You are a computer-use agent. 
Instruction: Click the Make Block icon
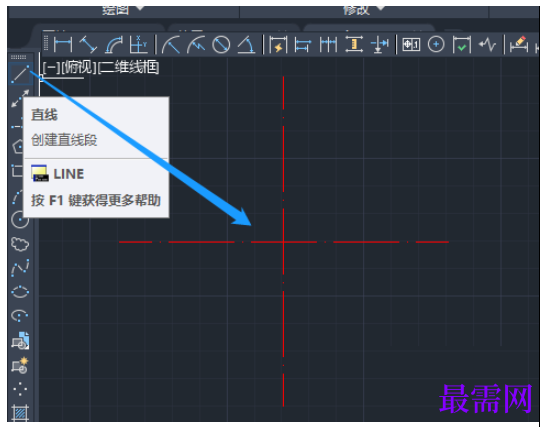[x=20, y=365]
